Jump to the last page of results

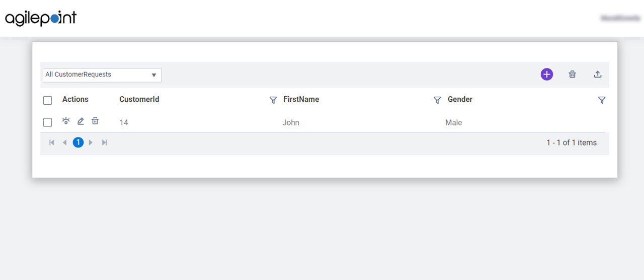click(x=105, y=143)
